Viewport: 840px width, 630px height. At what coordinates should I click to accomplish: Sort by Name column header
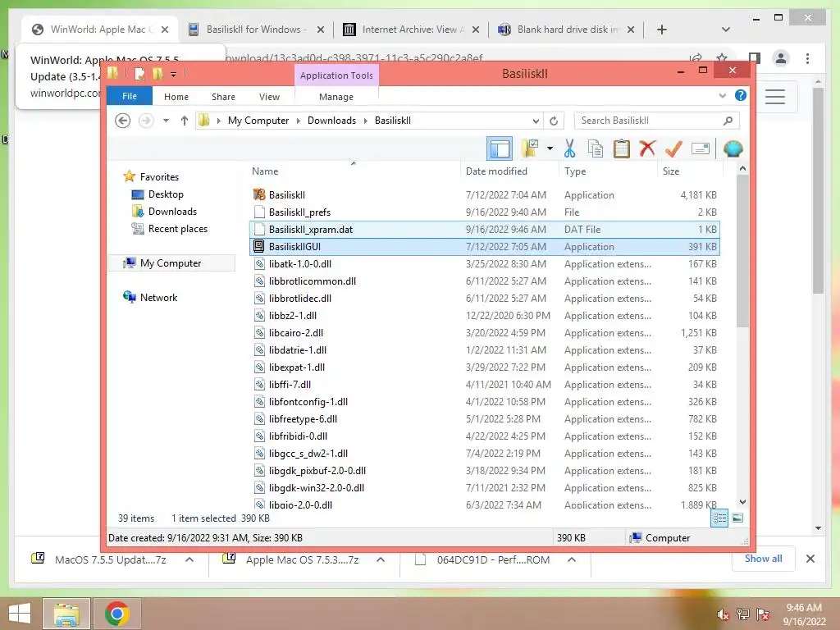coord(354,171)
